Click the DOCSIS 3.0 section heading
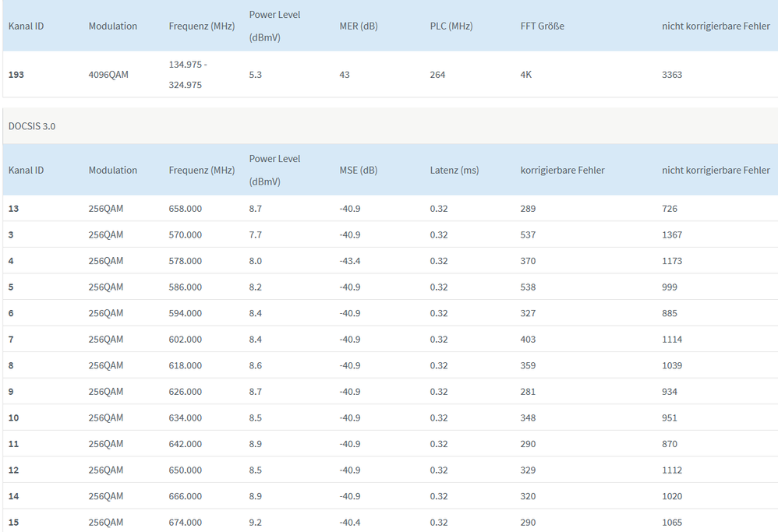Image resolution: width=778 pixels, height=532 pixels. (x=32, y=126)
